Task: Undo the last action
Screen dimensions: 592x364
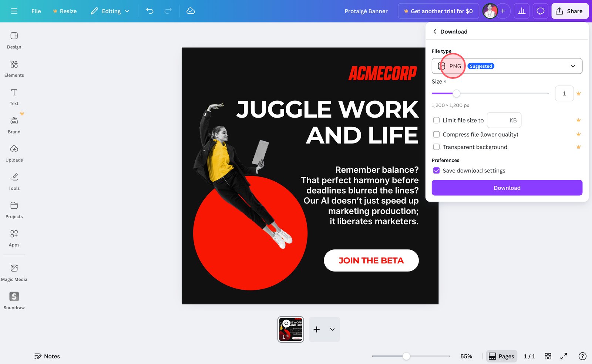Action: [150, 11]
